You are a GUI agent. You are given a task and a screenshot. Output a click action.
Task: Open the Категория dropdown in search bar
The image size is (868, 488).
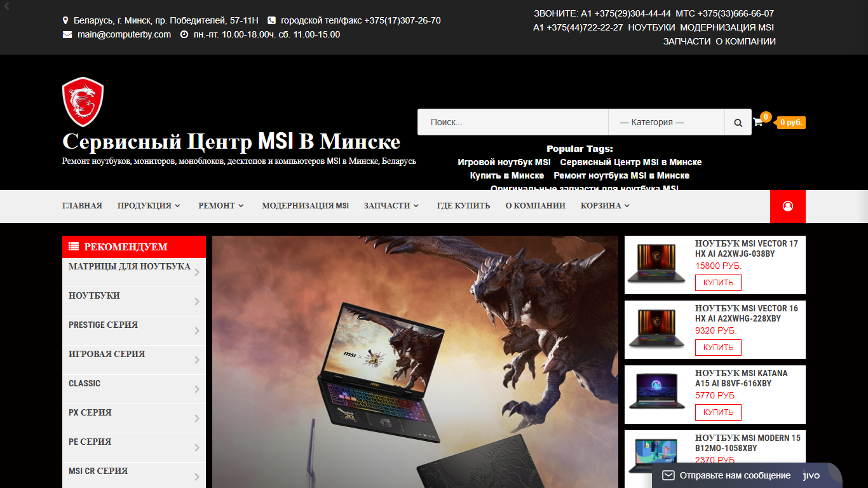tap(667, 123)
